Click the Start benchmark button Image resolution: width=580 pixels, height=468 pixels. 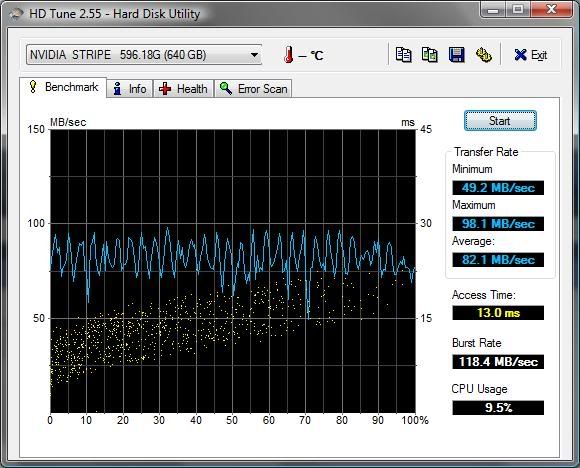click(x=500, y=121)
